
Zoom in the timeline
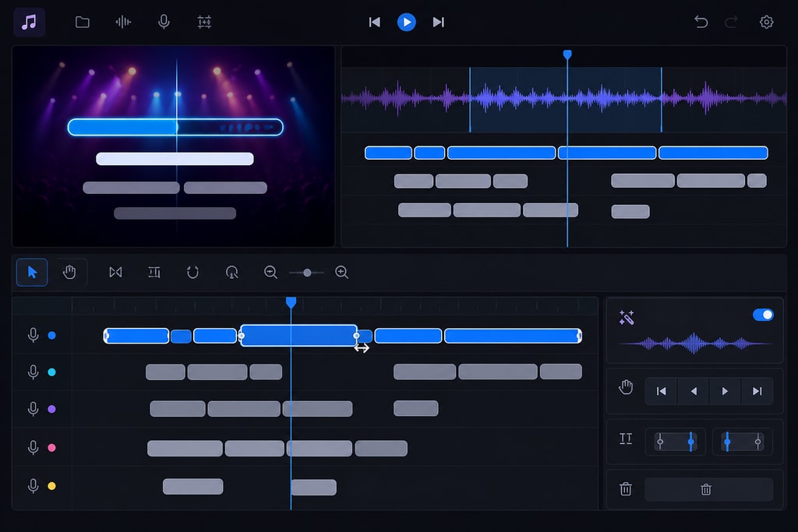pyautogui.click(x=341, y=272)
